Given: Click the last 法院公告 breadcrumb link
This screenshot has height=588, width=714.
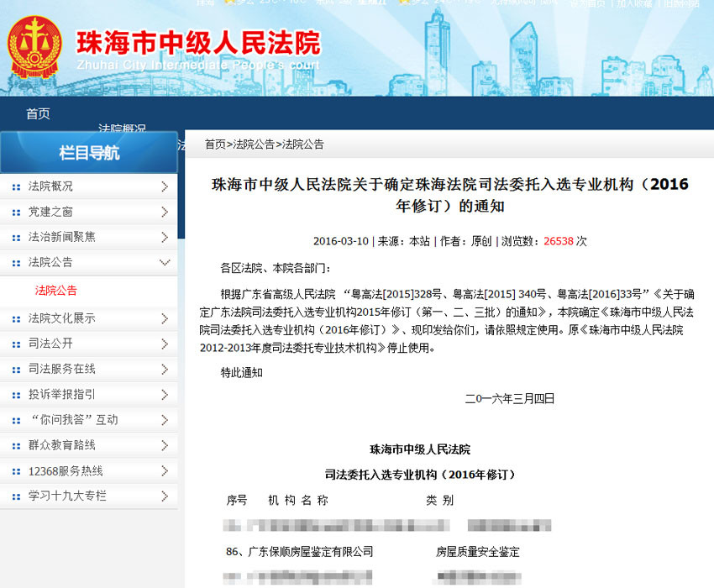Looking at the screenshot, I should coord(303,144).
